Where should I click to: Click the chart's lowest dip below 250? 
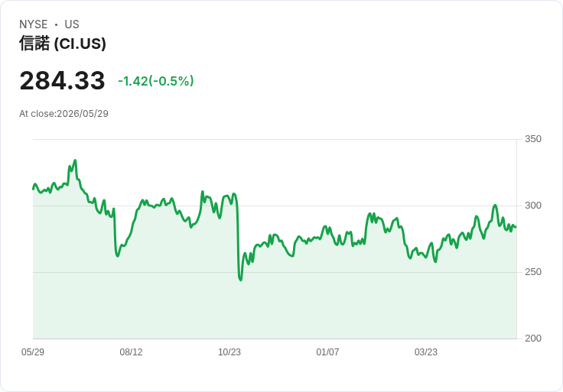point(240,280)
